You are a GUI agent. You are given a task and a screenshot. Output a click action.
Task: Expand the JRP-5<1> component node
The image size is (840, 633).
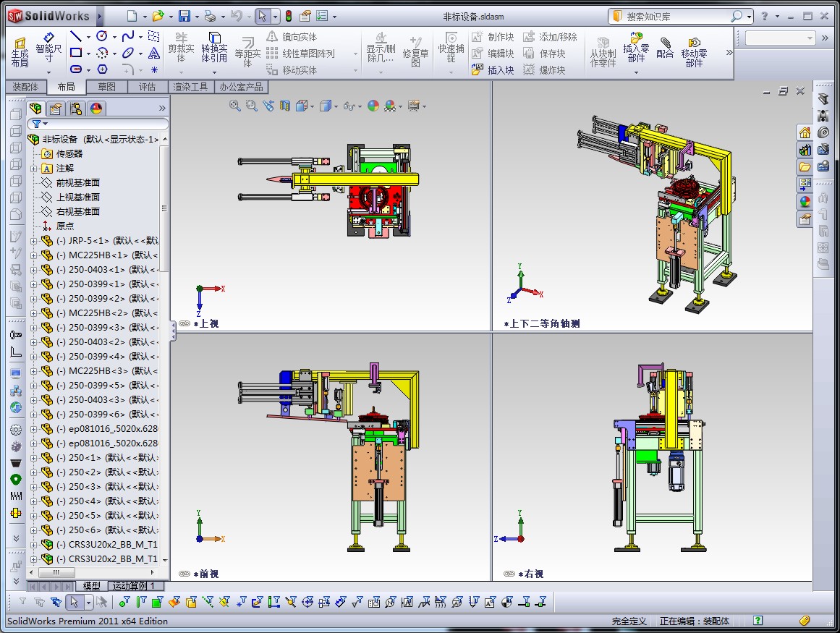[x=34, y=241]
